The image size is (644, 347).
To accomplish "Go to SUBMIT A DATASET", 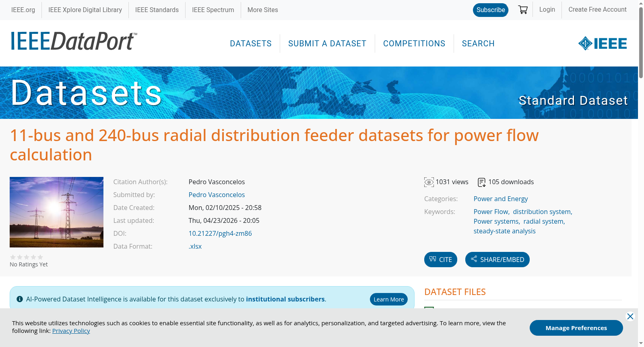I will (x=327, y=44).
